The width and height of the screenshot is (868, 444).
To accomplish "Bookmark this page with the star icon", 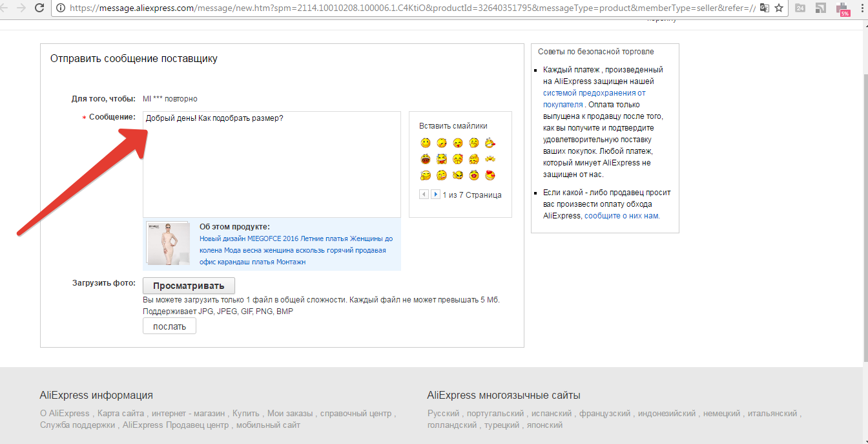I will click(779, 8).
